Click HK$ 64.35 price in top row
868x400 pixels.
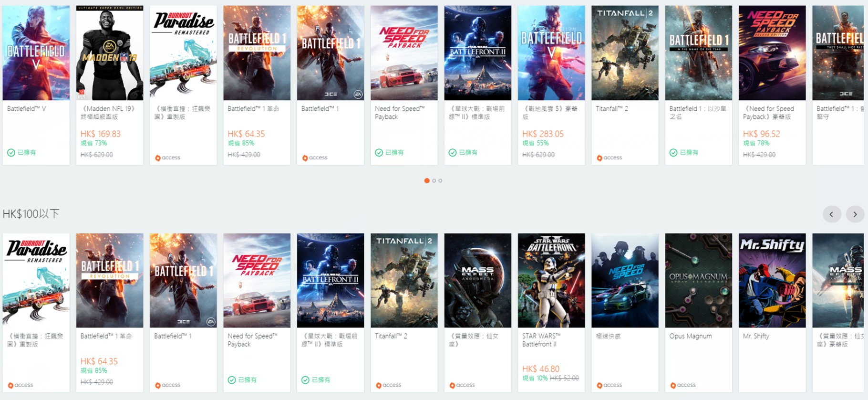point(246,134)
